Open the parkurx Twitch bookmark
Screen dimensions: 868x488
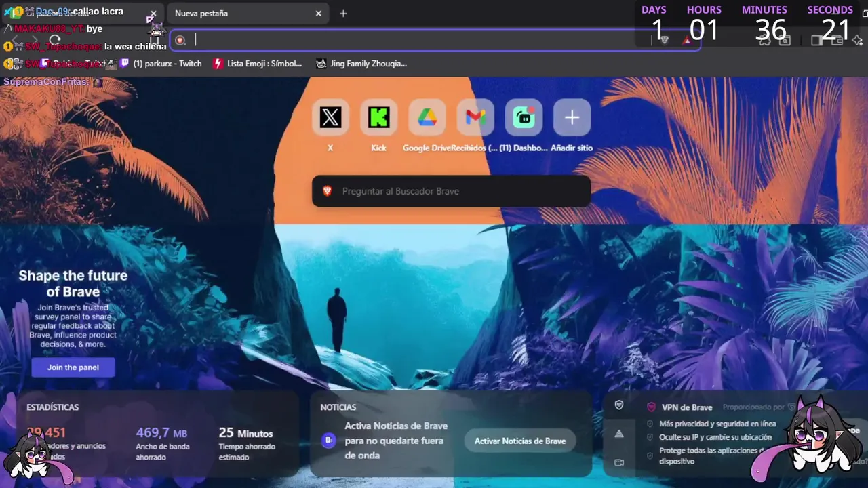tap(161, 64)
